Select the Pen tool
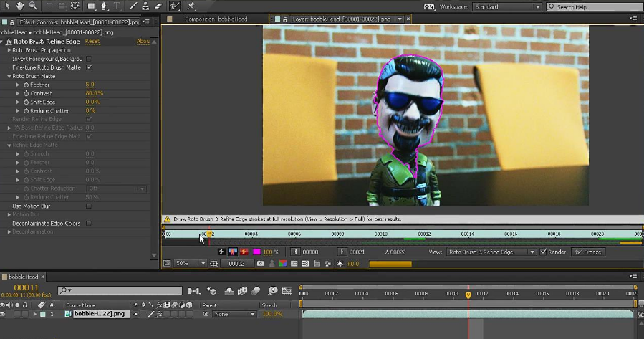The height and width of the screenshot is (339, 644). (x=104, y=6)
